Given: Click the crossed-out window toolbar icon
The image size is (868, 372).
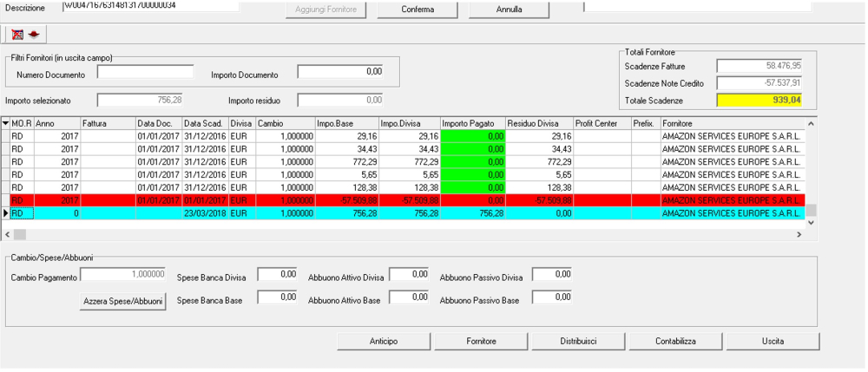Looking at the screenshot, I should (17, 34).
